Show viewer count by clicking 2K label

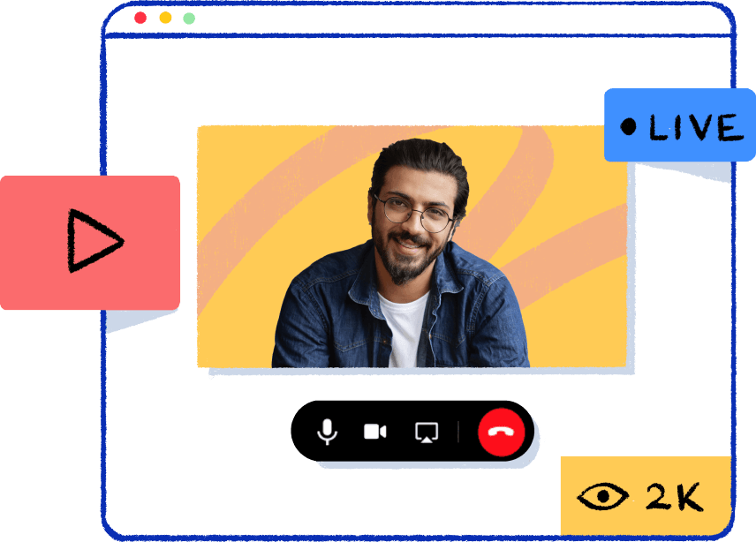click(x=673, y=495)
